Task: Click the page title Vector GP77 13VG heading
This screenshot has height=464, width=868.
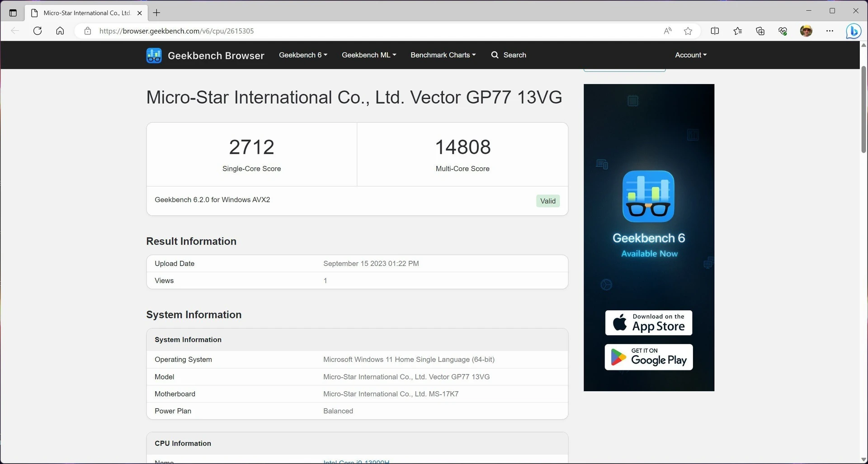Action: click(x=354, y=97)
